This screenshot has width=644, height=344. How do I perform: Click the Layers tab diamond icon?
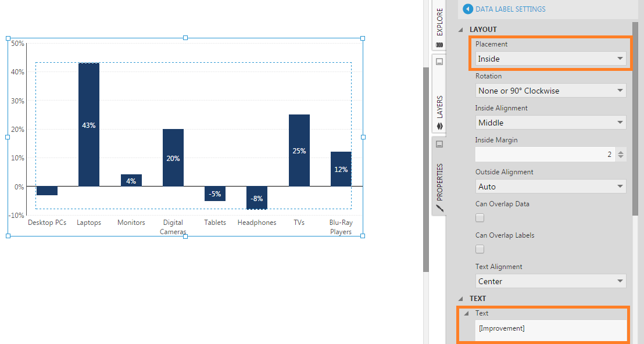[439, 126]
